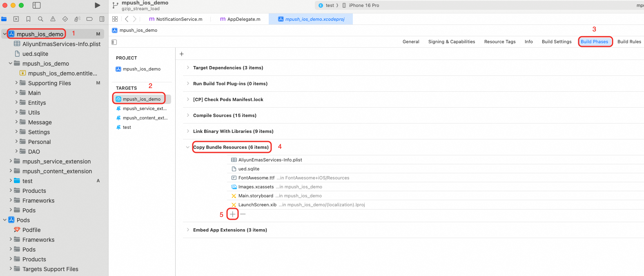Collapse root mpush_ios_demo project in navigator
This screenshot has width=644, height=276.
[x=4, y=34]
